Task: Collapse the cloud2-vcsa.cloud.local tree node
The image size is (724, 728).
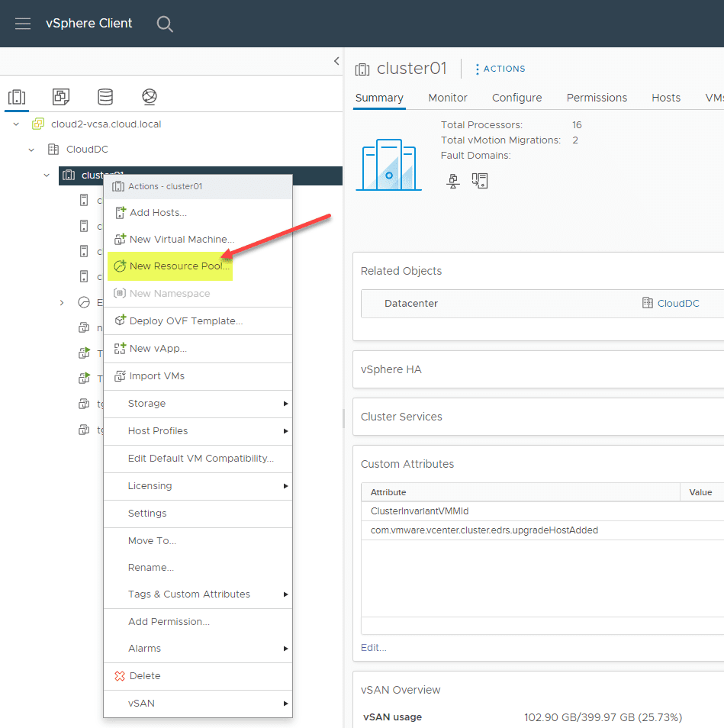Action: point(17,124)
